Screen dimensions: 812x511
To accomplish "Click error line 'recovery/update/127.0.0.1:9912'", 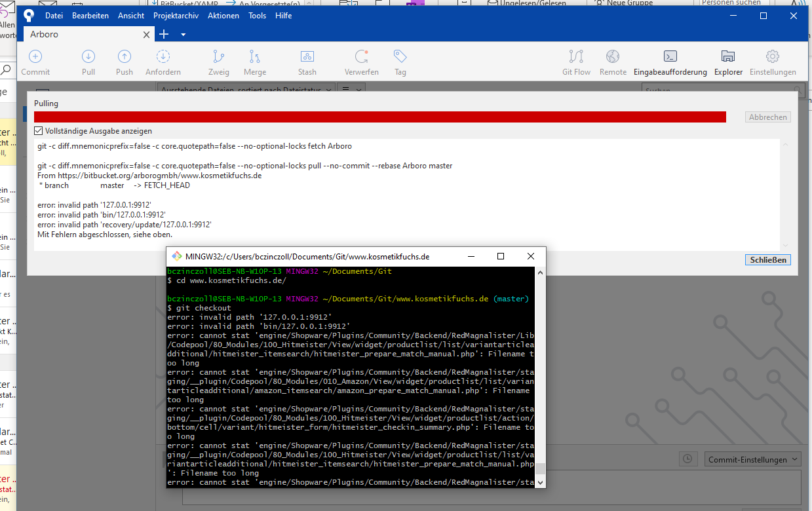I will click(x=125, y=224).
